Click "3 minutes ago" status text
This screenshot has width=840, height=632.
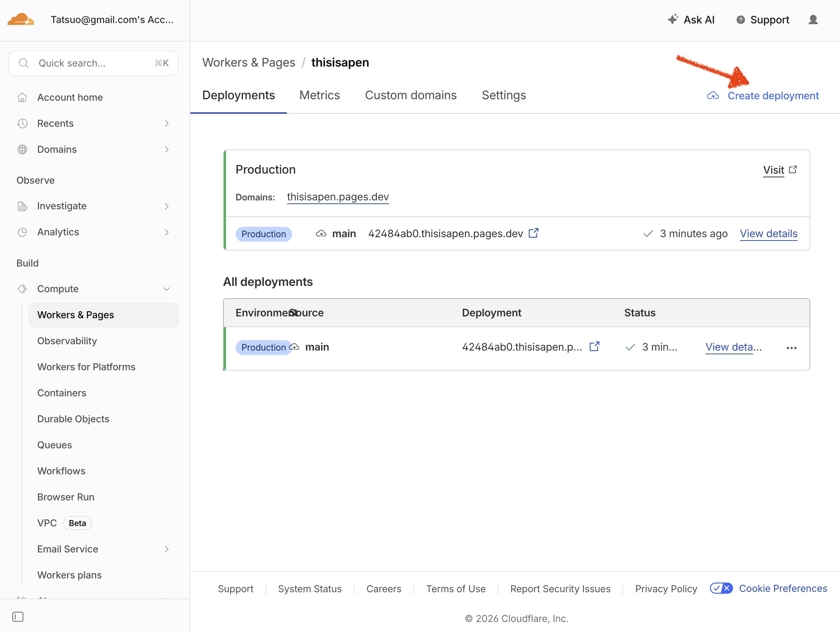(x=694, y=233)
